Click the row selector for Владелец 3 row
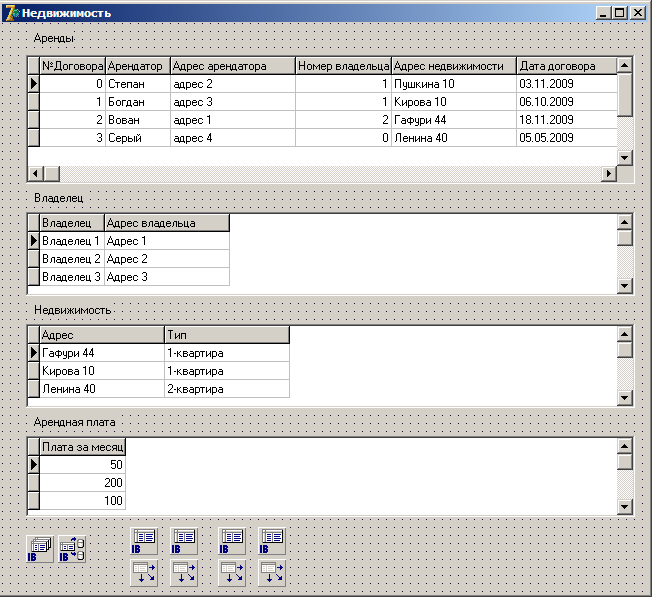This screenshot has width=652, height=597. [34, 277]
